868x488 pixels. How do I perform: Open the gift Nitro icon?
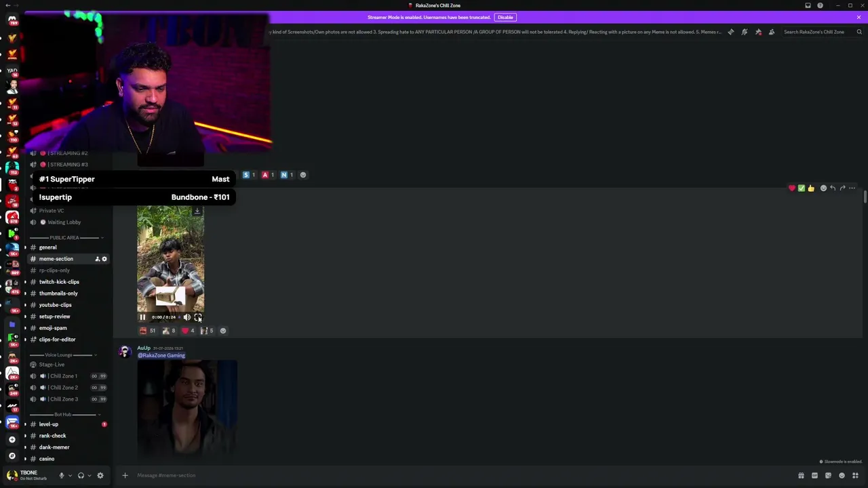pyautogui.click(x=801, y=475)
